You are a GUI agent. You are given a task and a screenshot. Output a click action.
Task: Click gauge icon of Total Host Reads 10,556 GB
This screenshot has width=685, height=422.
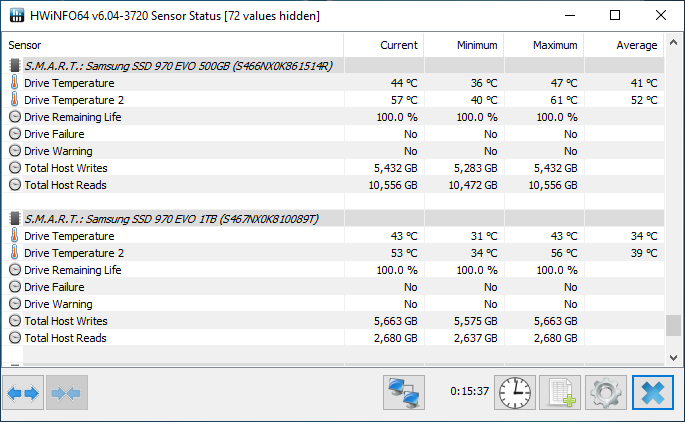(x=15, y=185)
